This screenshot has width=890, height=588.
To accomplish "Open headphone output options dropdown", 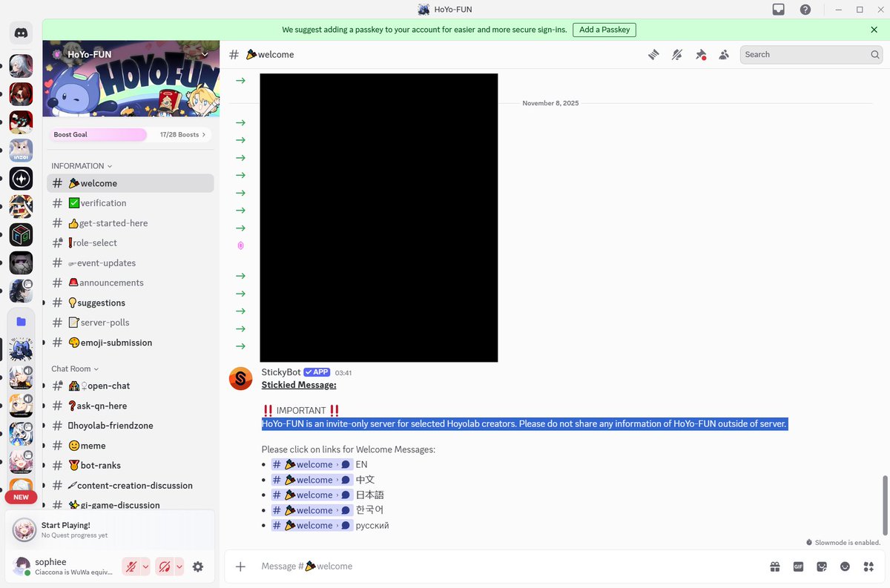I will pos(179,566).
